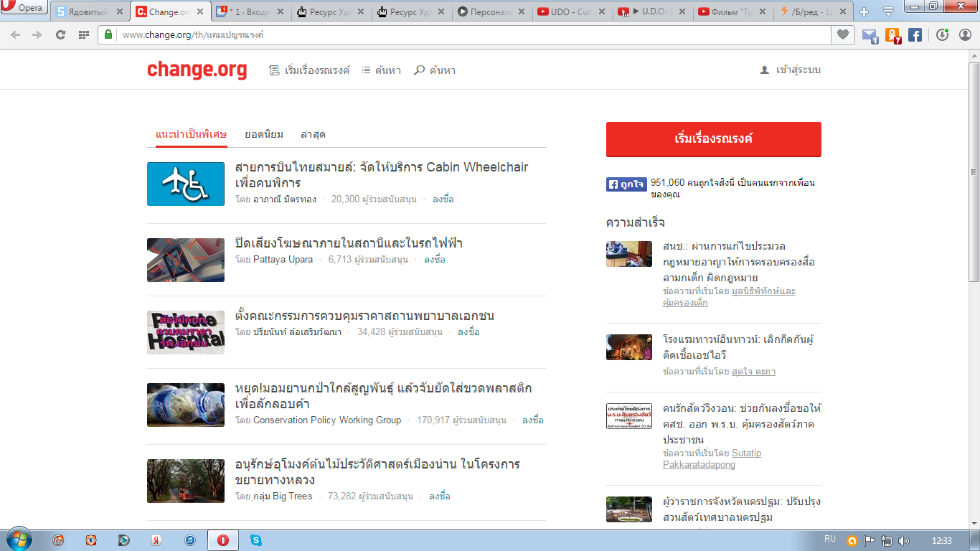
Task: Open the Opera menu button
Action: coord(24,9)
